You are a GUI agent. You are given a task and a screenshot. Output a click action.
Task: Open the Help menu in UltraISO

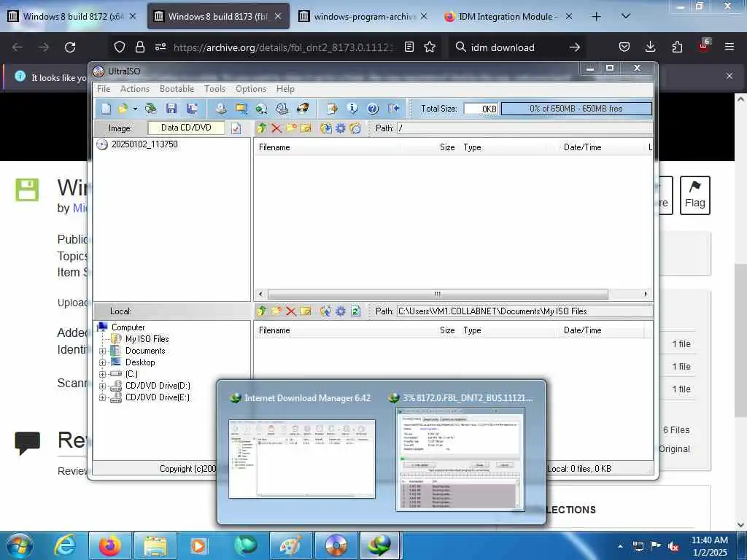(285, 89)
